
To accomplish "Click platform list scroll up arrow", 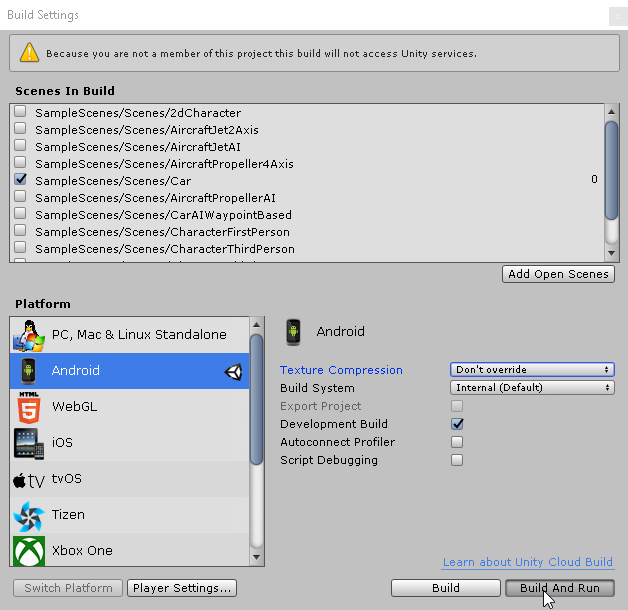I will tap(256, 324).
